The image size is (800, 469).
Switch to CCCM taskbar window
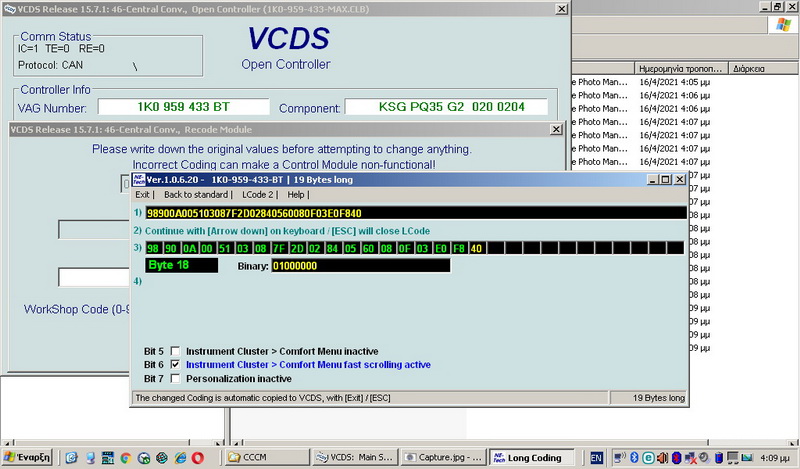(267, 457)
